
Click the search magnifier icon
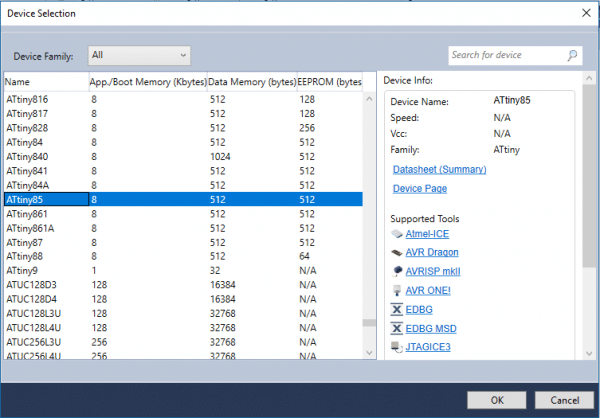[x=572, y=55]
